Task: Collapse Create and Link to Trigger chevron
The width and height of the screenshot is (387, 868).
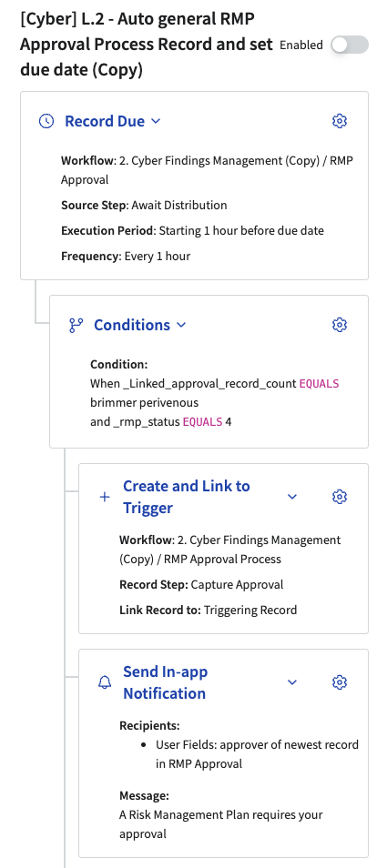Action: [x=292, y=497]
